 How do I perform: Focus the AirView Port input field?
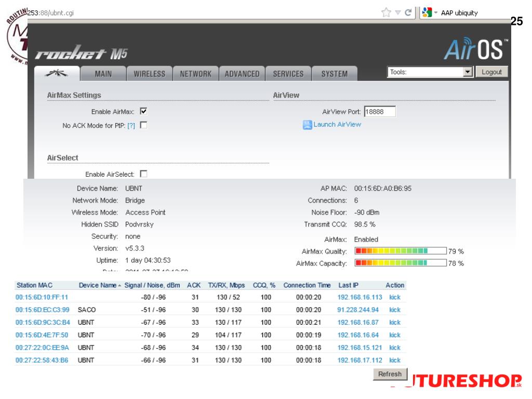point(380,112)
